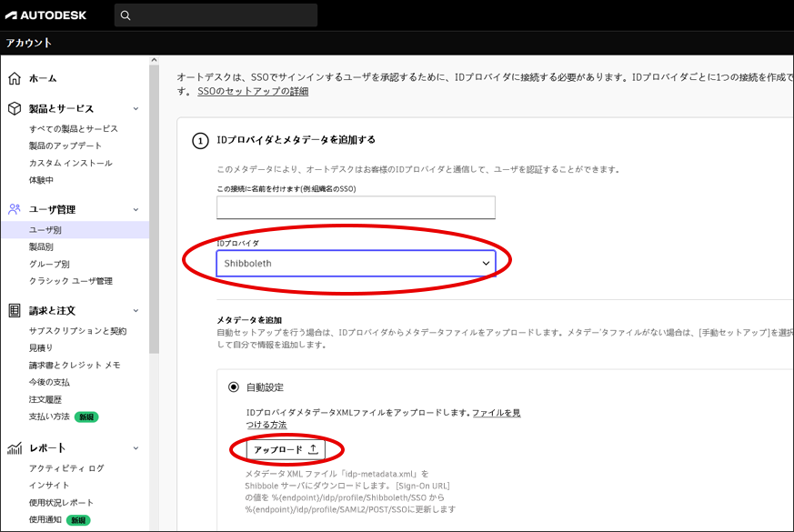Click the レポート chart icon
This screenshot has height=532, width=794.
tap(13, 447)
